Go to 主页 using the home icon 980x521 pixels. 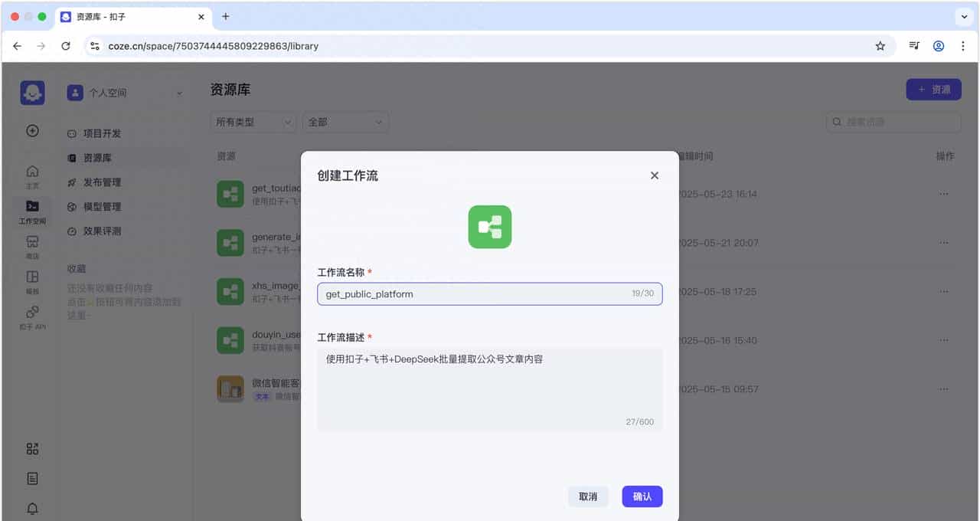coord(32,172)
